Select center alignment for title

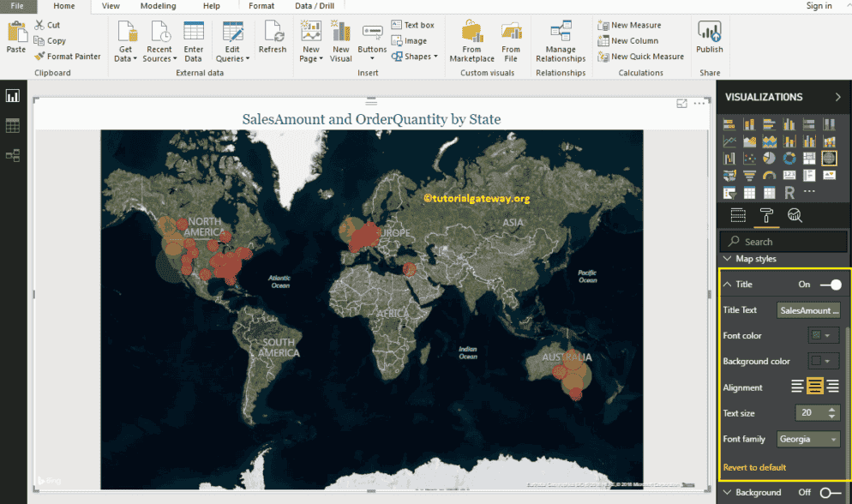click(x=814, y=387)
